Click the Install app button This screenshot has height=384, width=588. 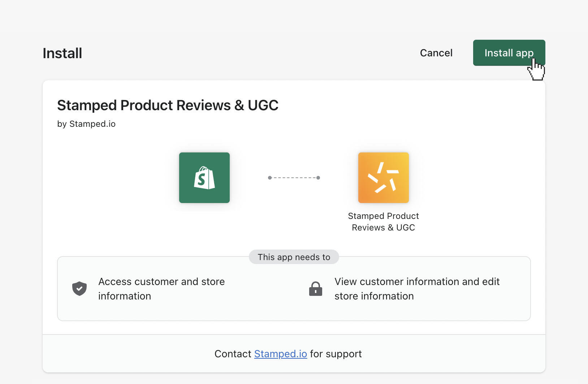(509, 53)
